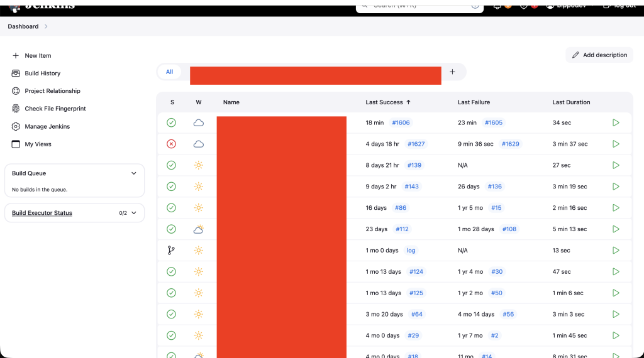The image size is (644, 358).
Task: Sort by Name column header
Action: coord(231,102)
